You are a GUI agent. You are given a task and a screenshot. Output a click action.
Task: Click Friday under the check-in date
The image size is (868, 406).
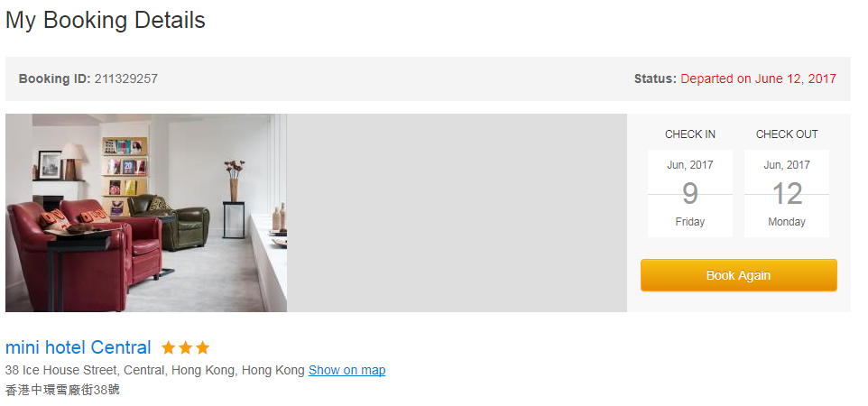point(689,222)
